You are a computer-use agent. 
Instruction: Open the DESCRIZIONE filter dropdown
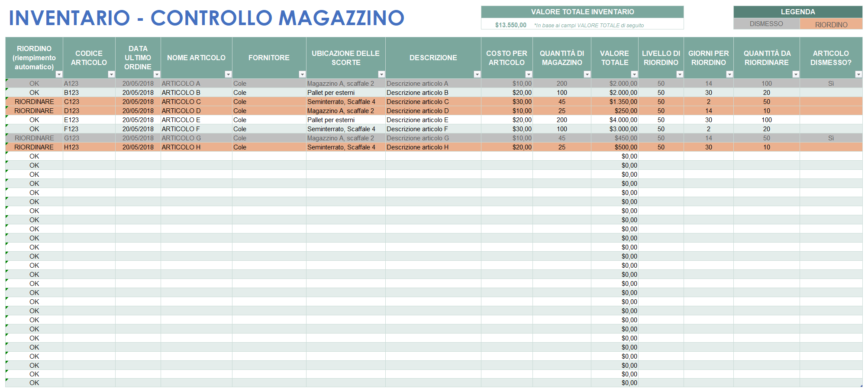point(477,75)
